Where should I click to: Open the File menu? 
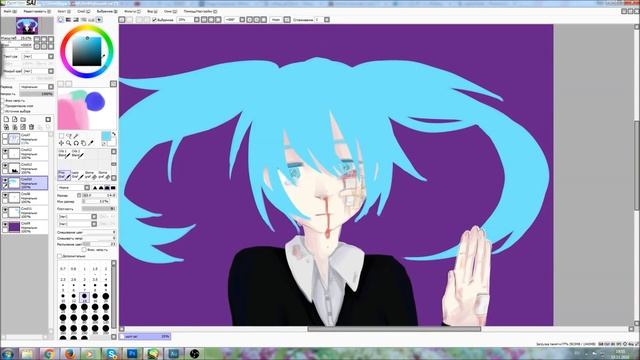coord(10,11)
